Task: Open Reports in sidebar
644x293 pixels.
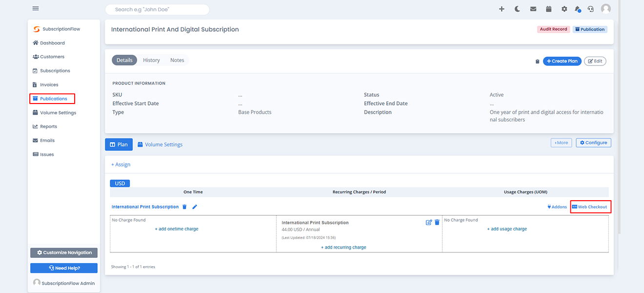Action: [x=45, y=126]
